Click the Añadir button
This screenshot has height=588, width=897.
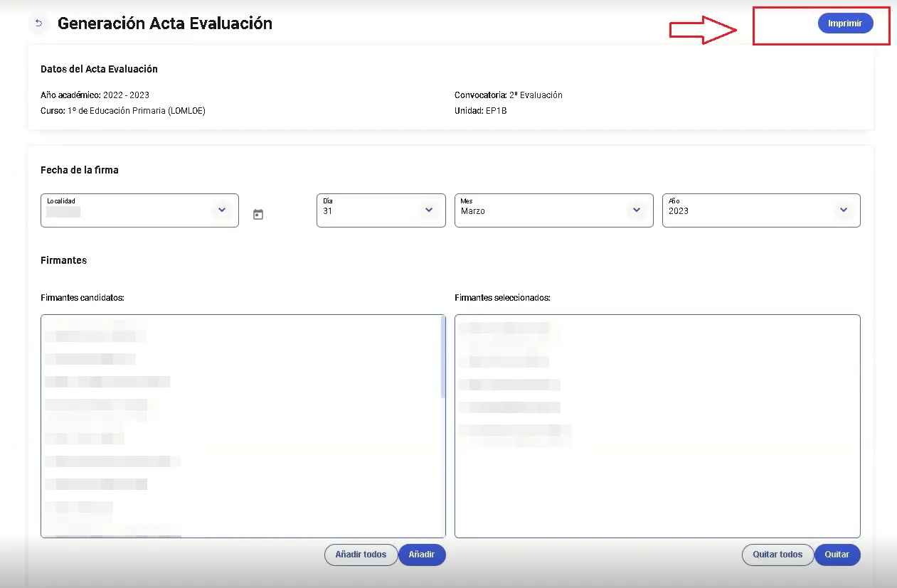pos(422,555)
